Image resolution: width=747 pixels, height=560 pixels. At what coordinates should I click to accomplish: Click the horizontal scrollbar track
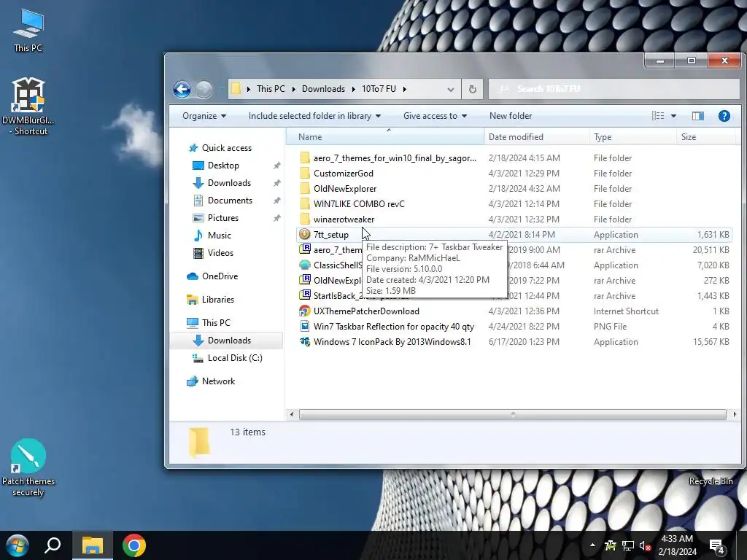point(513,415)
